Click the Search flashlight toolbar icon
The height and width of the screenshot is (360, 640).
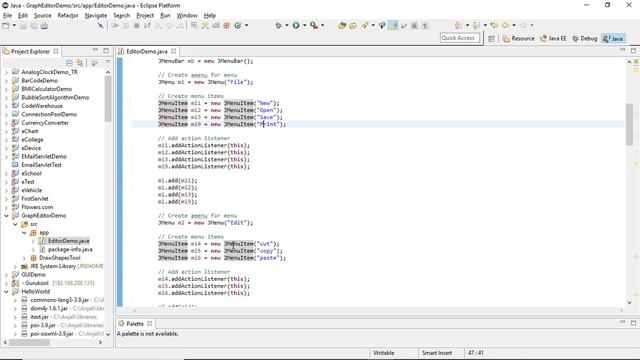click(x=364, y=25)
